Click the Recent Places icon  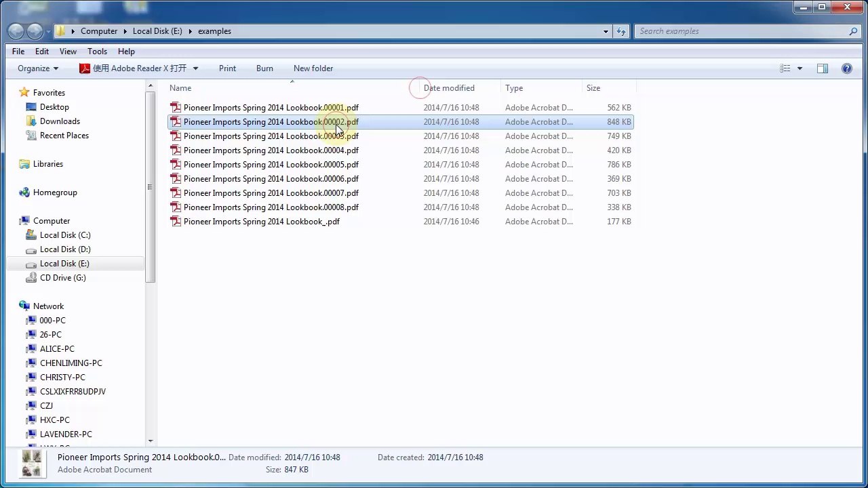[x=31, y=136]
